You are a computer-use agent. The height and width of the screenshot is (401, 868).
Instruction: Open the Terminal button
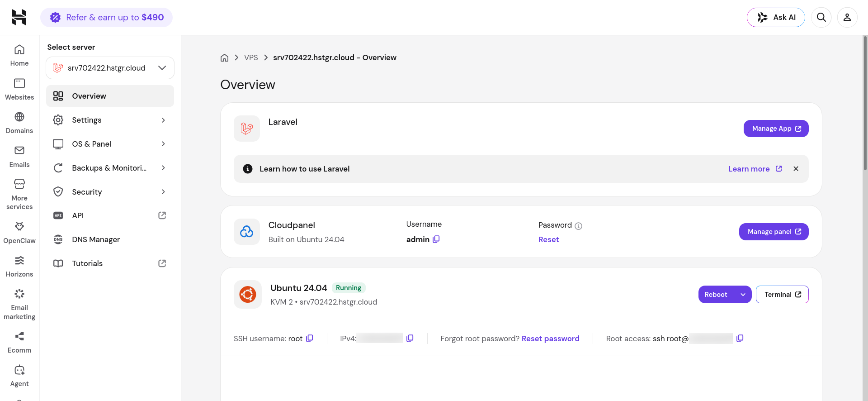(782, 295)
